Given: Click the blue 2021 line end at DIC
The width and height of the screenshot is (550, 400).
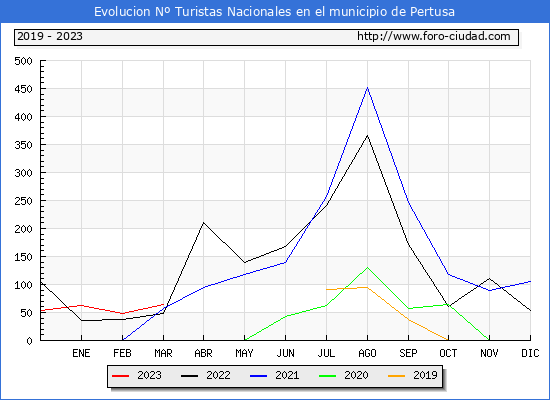Looking at the screenshot, I should pyautogui.click(x=530, y=281).
